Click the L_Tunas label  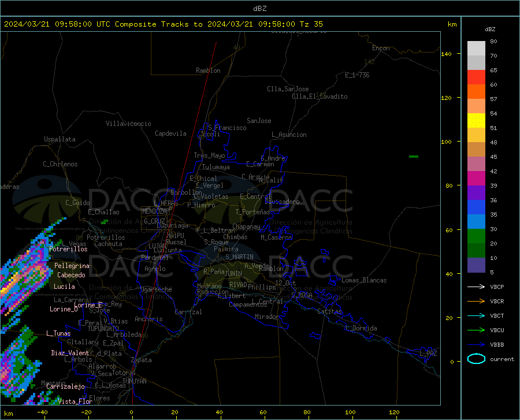(58, 333)
